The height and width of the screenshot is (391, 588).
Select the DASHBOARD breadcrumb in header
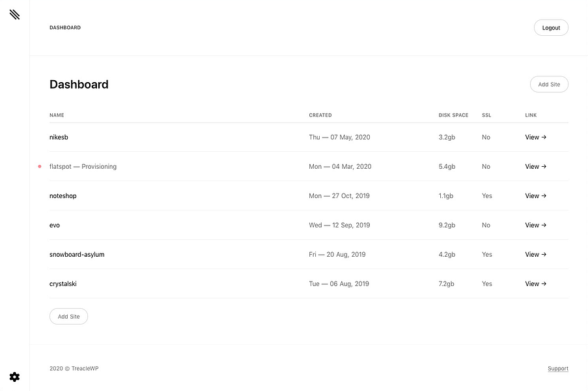click(x=65, y=27)
